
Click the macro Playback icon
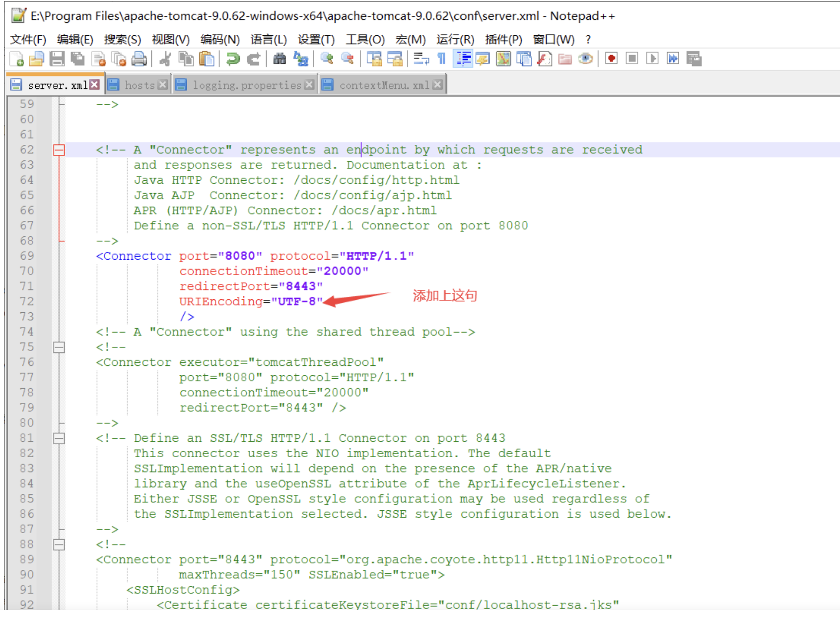pyautogui.click(x=652, y=59)
